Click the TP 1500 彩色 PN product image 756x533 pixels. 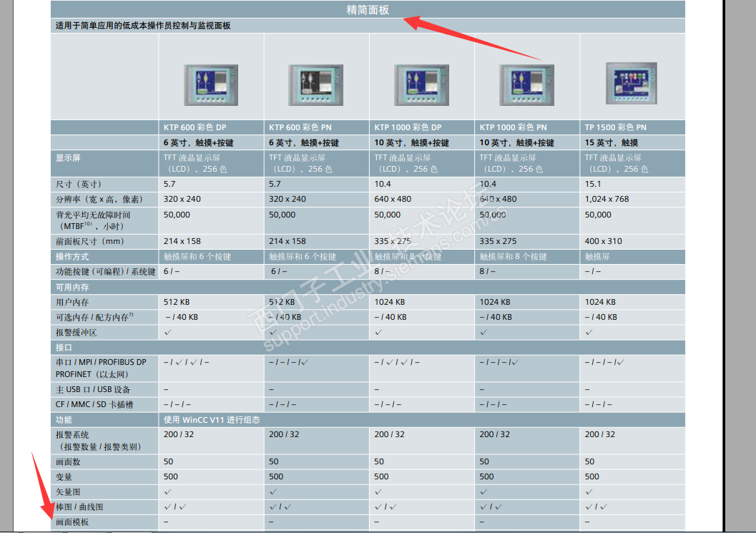[x=631, y=83]
